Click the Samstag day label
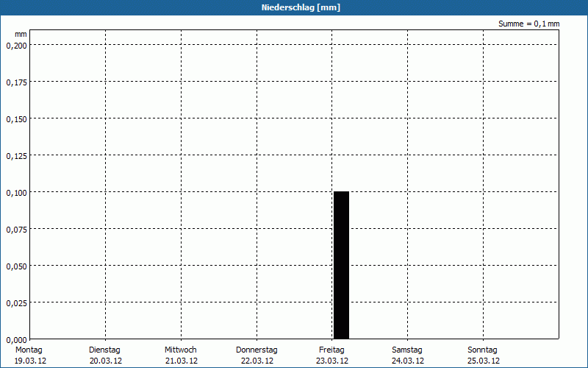588x368 pixels. tap(407, 350)
